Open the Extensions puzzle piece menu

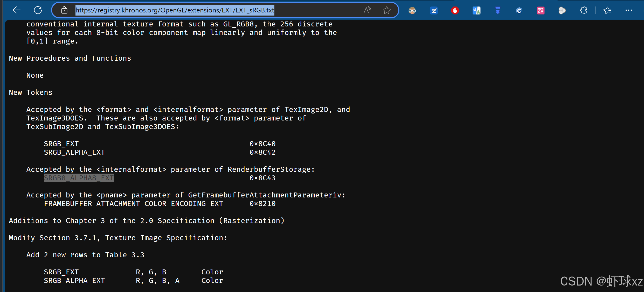coord(584,11)
